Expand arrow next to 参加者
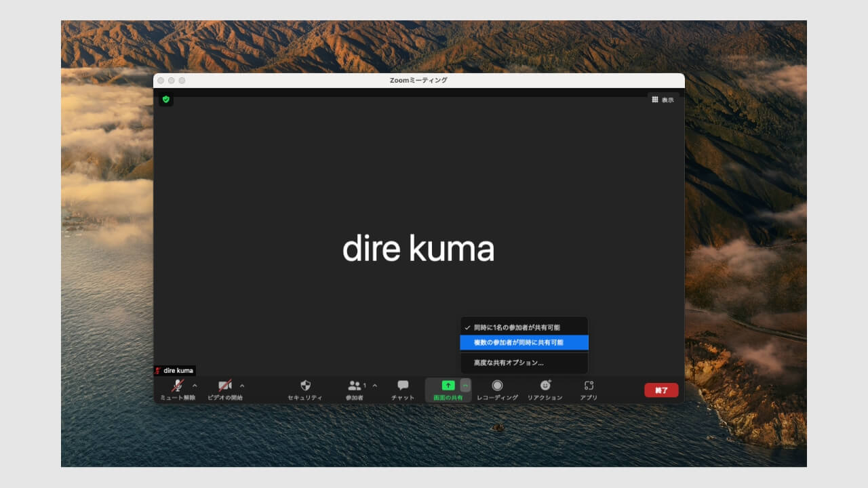This screenshot has height=488, width=868. (x=374, y=385)
